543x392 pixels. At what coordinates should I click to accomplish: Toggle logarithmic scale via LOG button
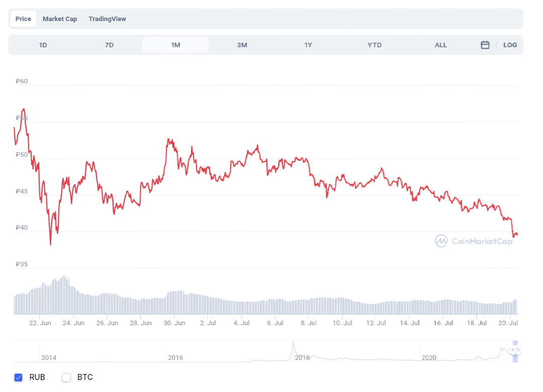pyautogui.click(x=510, y=45)
